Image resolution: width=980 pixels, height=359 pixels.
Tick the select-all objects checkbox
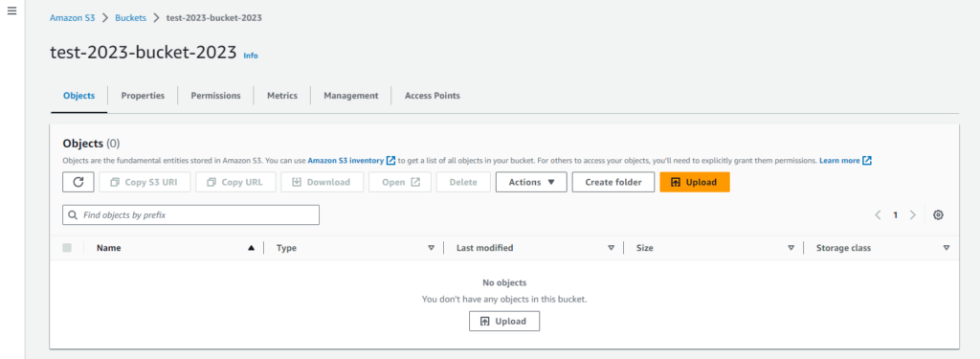67,248
